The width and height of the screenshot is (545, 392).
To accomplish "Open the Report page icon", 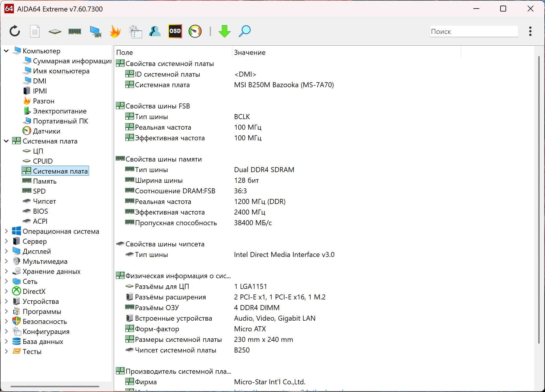I will (35, 31).
